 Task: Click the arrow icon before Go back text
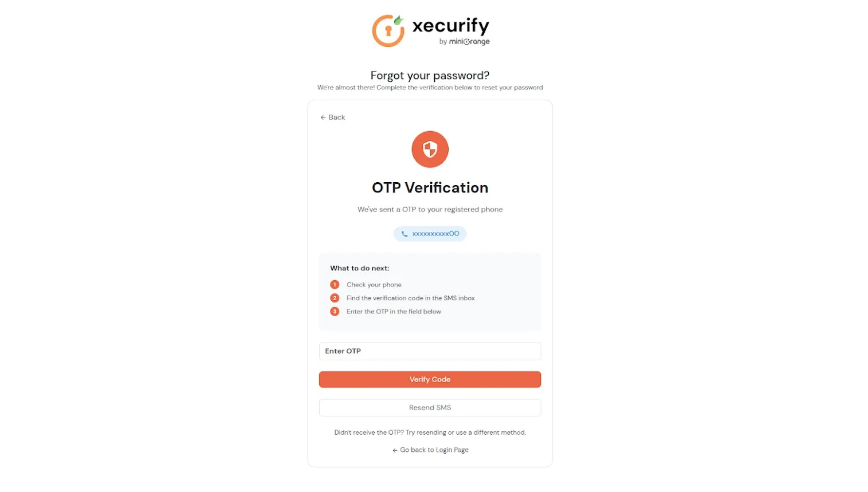[394, 450]
